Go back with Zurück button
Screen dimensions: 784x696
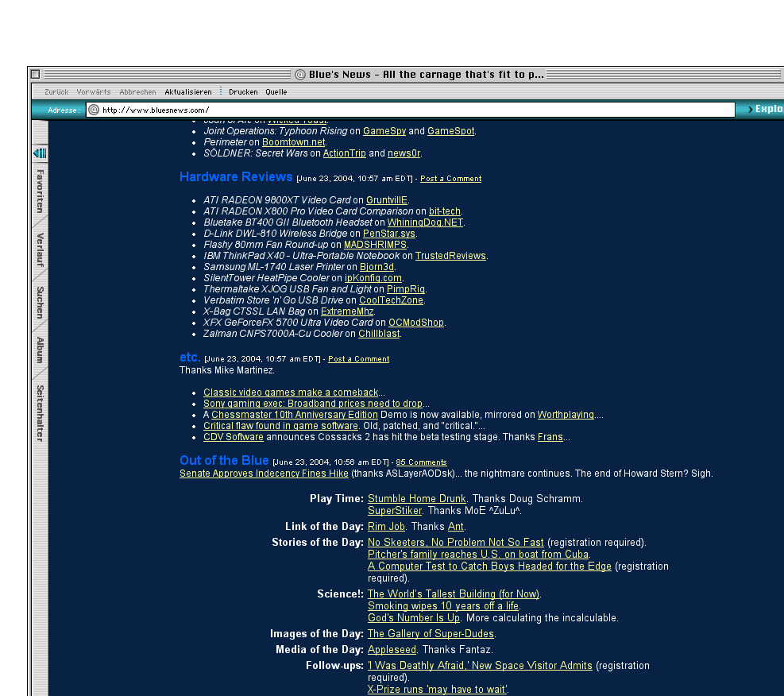(56, 92)
